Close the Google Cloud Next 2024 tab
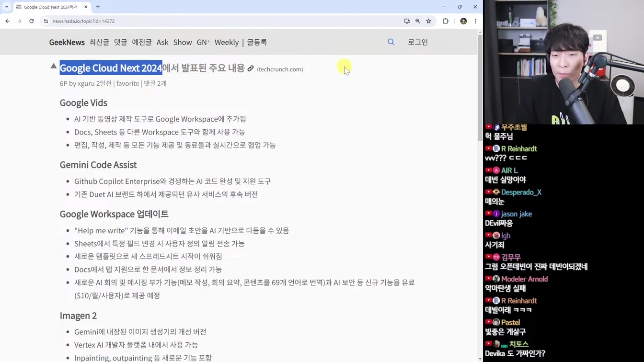644x362 pixels. pos(86,7)
